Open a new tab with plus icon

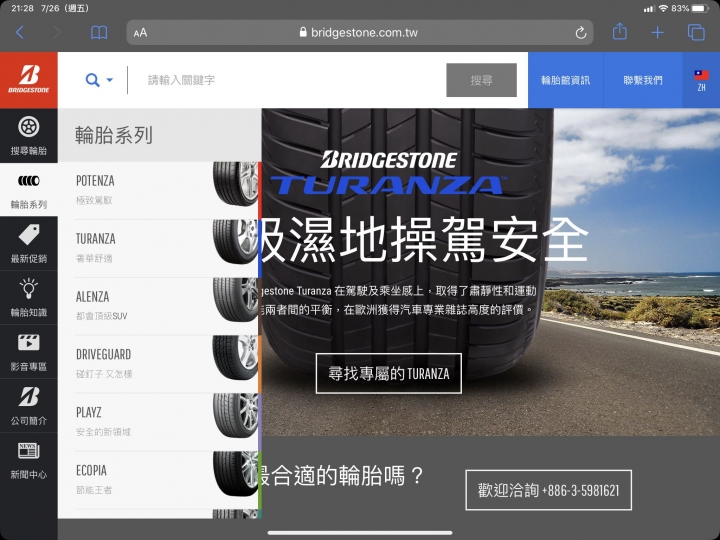(x=658, y=33)
